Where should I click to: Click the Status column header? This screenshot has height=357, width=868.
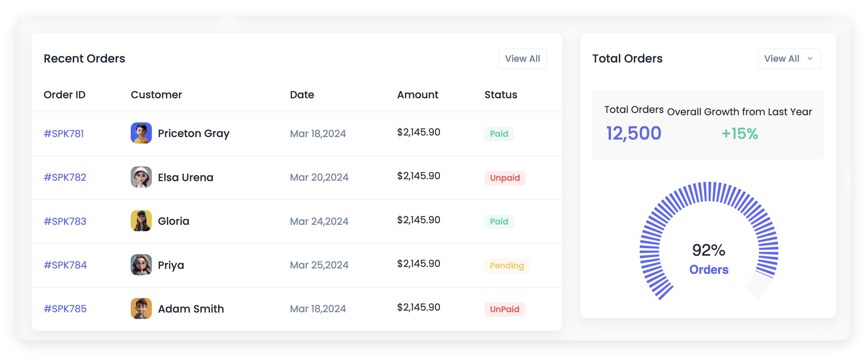click(501, 95)
